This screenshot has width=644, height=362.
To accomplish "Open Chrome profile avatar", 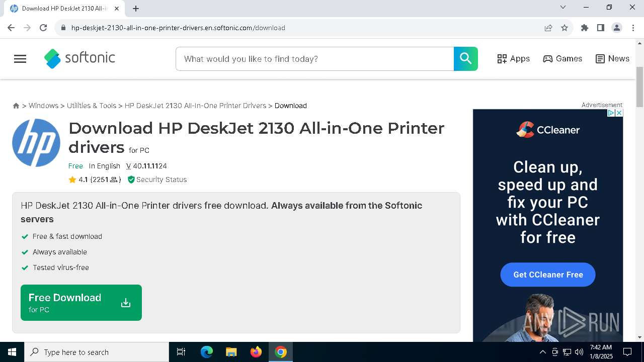I will 617,28.
